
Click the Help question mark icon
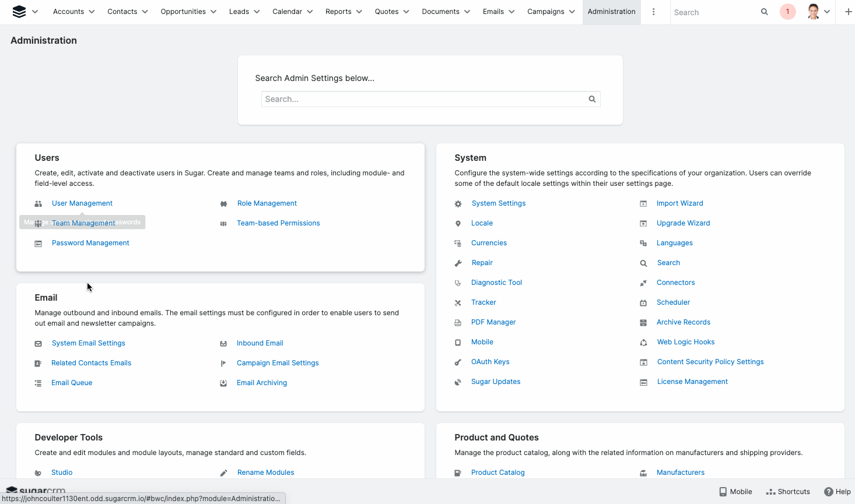point(828,492)
